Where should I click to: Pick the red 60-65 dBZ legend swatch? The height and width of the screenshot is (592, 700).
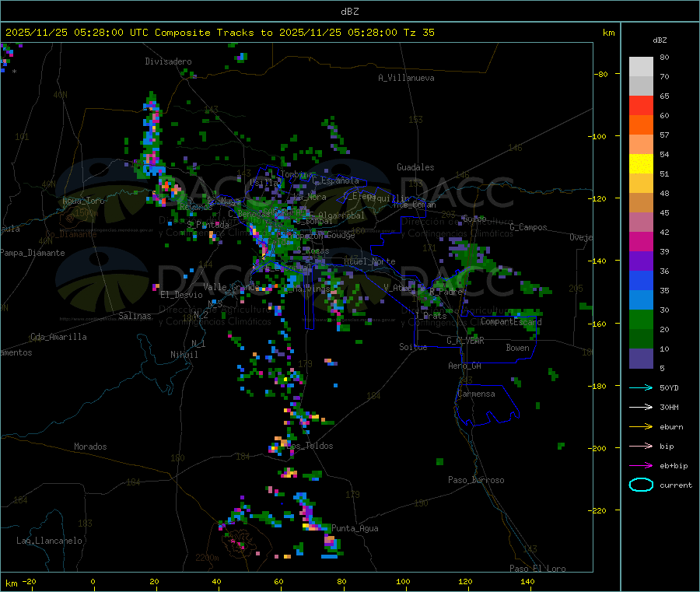click(x=641, y=105)
